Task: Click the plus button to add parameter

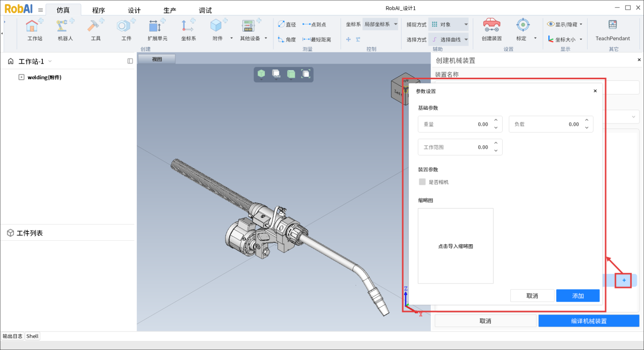Action: (624, 280)
